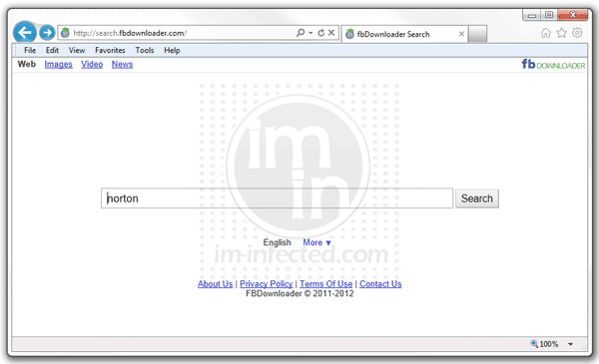The width and height of the screenshot is (599, 364).
Task: Go to home page via house icon
Action: click(546, 33)
